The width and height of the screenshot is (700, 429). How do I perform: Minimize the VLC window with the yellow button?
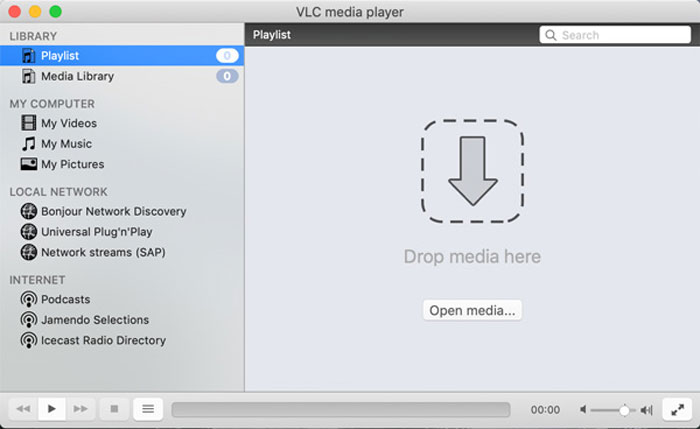click(x=35, y=11)
